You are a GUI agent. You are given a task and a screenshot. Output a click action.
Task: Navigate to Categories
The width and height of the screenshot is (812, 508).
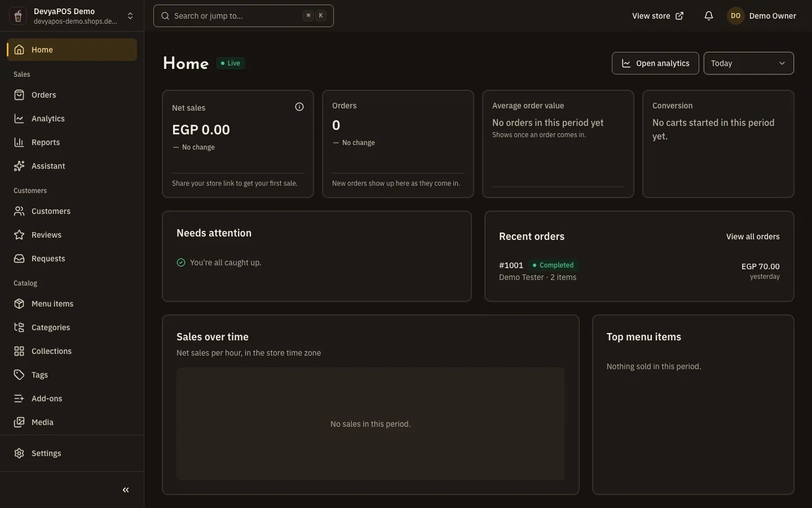[72, 327]
